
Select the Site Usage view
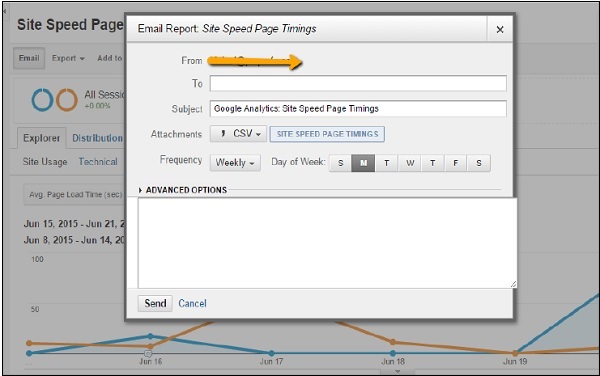[x=45, y=162]
